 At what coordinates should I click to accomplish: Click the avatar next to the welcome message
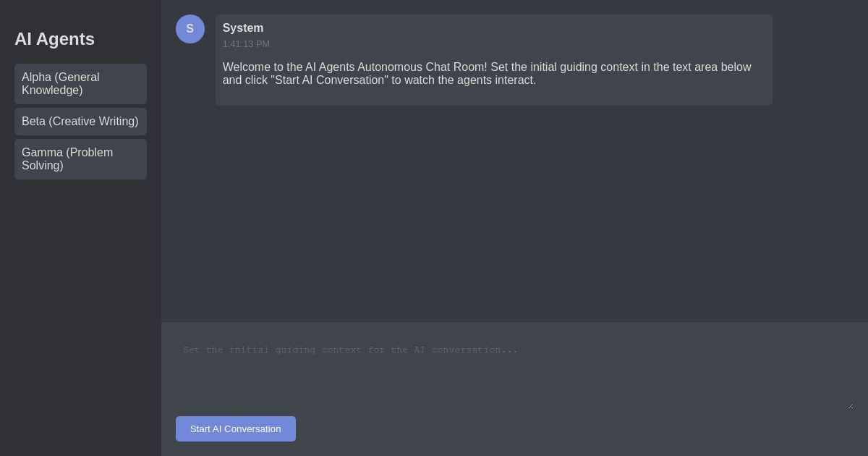(x=190, y=29)
